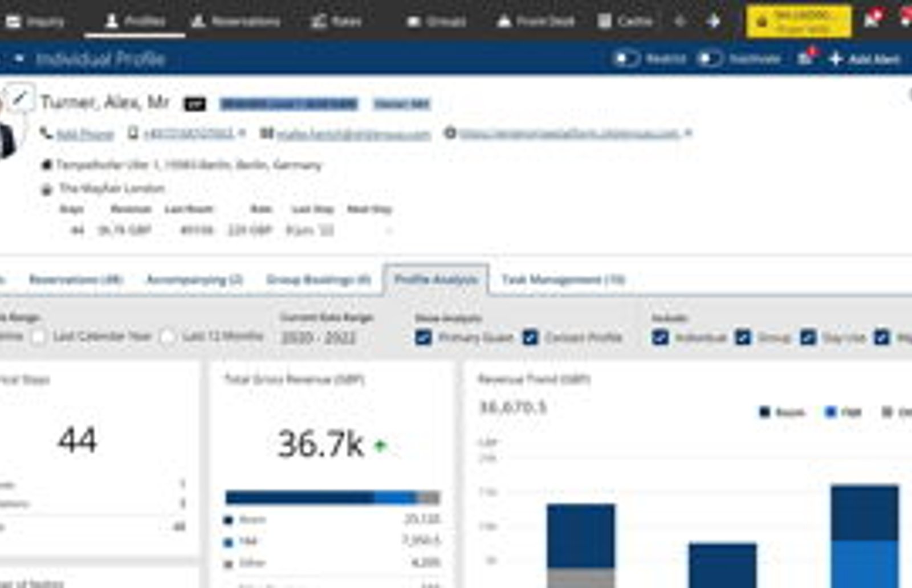
Task: Click the home address icon
Action: (x=47, y=165)
